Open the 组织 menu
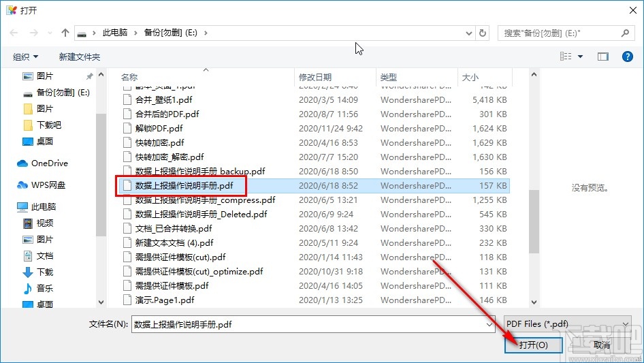The height and width of the screenshot is (363, 644). pyautogui.click(x=25, y=57)
